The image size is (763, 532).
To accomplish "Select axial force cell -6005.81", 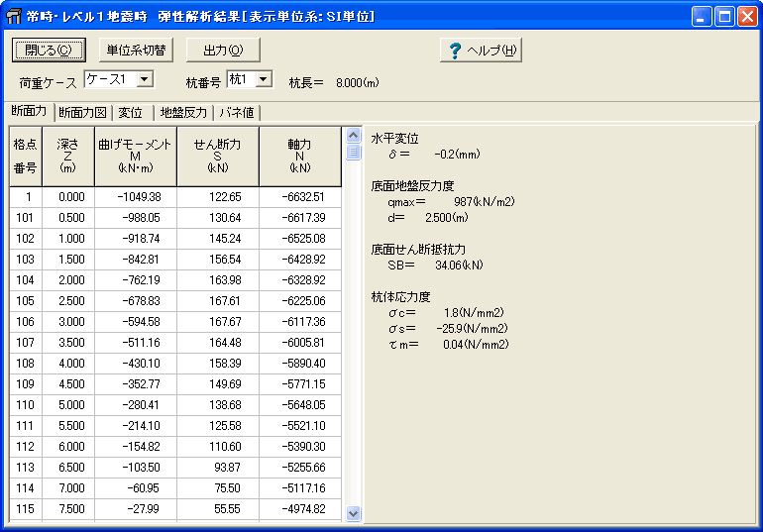I will point(299,343).
